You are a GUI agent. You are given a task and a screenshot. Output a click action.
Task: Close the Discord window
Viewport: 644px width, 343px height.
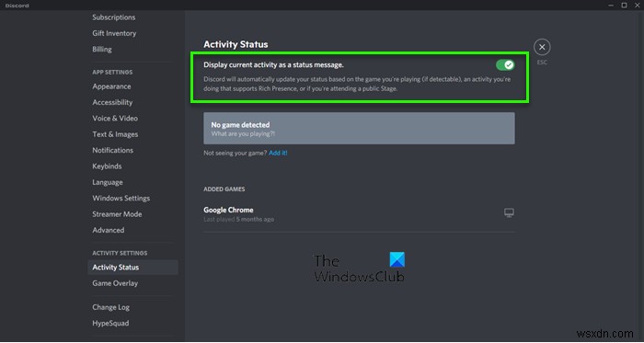click(637, 6)
